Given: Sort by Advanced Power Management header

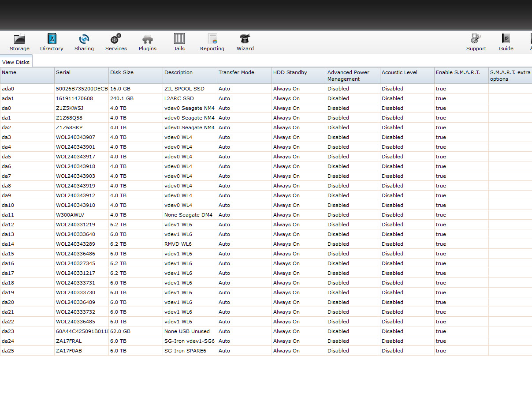Looking at the screenshot, I should coord(353,75).
